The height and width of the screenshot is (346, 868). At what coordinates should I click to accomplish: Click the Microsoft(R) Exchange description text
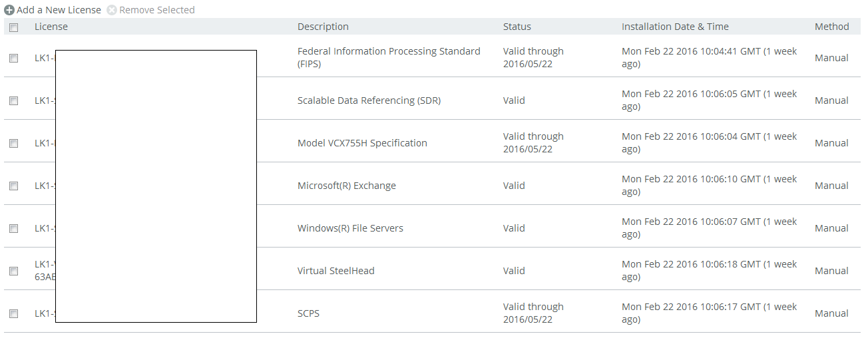pos(346,186)
